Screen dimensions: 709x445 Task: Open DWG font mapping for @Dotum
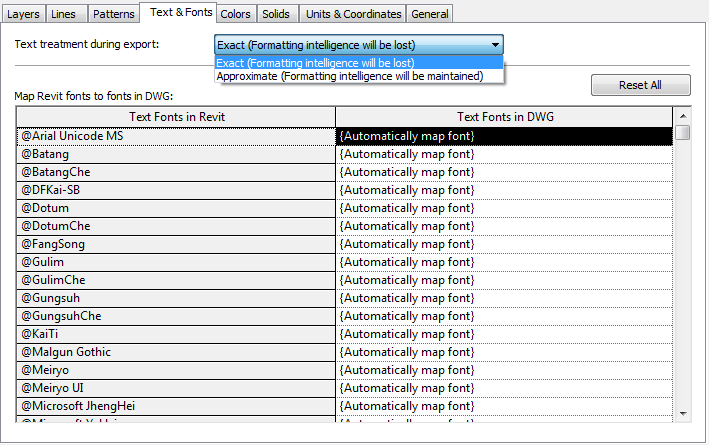coord(504,208)
